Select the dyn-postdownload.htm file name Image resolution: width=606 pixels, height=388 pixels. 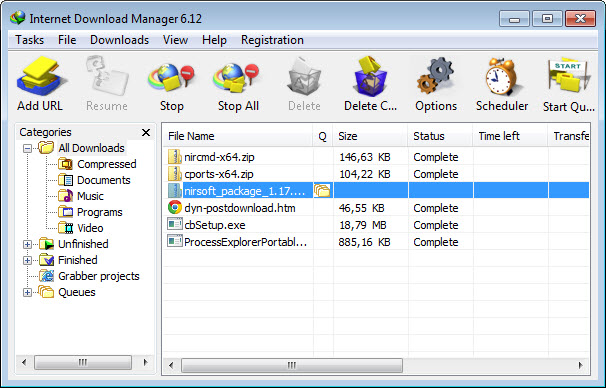(x=240, y=208)
